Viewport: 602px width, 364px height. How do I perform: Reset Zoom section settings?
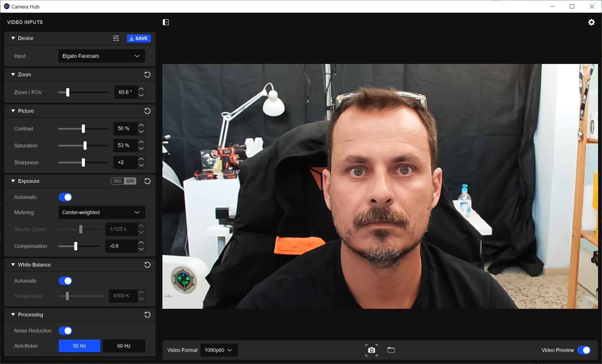147,75
